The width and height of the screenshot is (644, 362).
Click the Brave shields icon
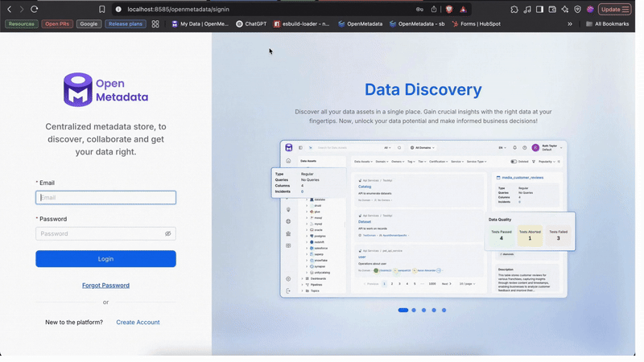[449, 10]
